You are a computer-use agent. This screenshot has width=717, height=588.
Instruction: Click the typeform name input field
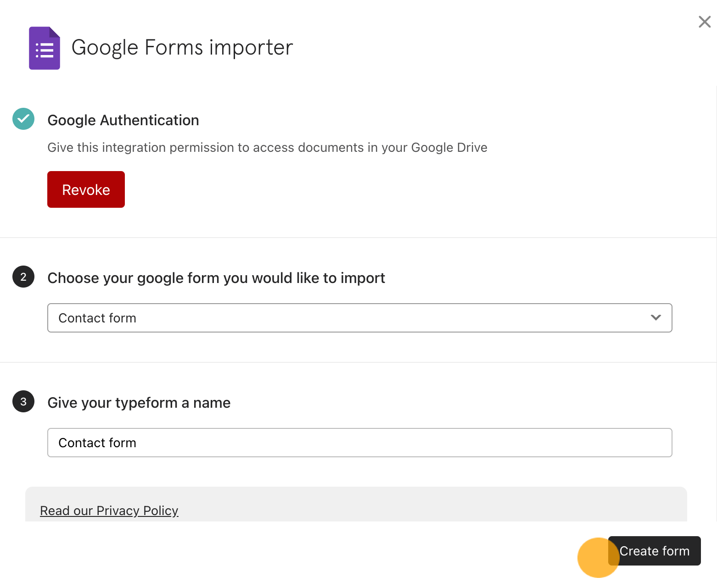pyautogui.click(x=359, y=443)
